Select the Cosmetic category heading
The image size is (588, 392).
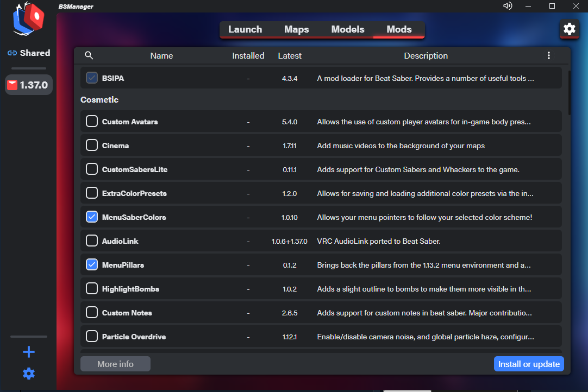[99, 100]
